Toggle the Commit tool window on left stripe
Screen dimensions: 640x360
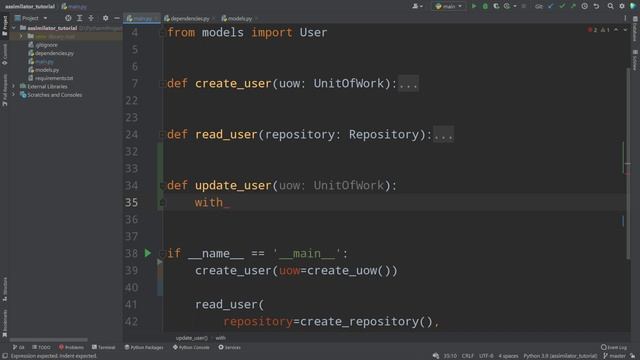click(4, 54)
